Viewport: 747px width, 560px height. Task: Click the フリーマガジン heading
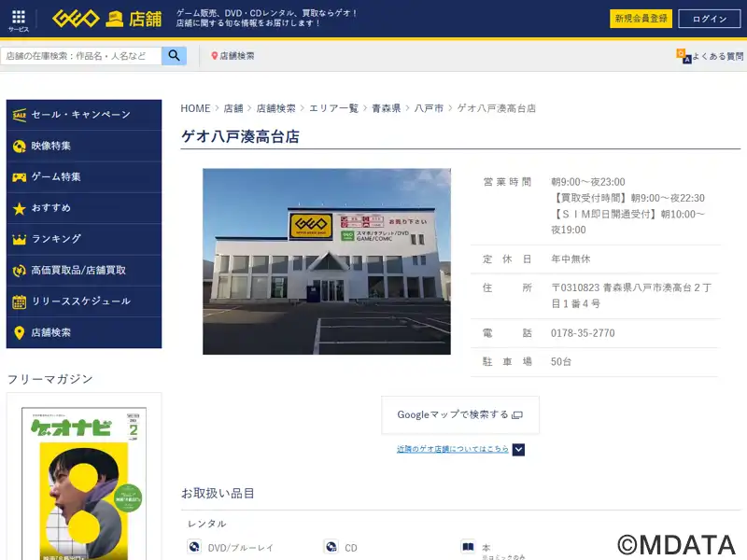point(50,379)
